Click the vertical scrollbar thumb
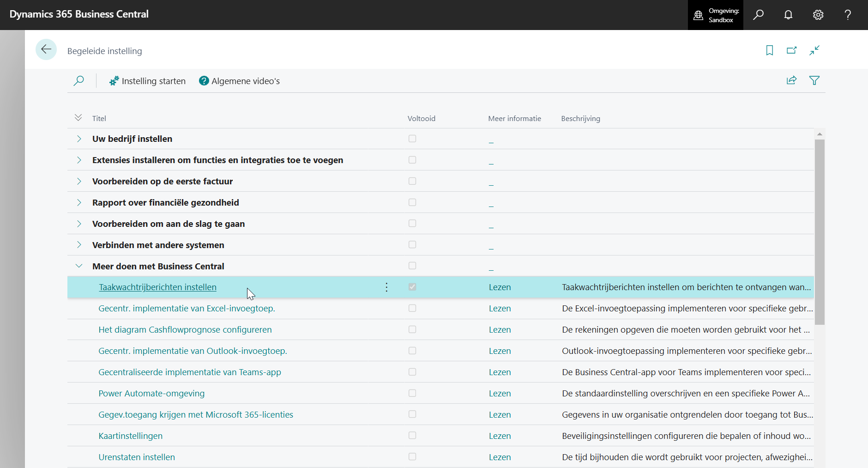The width and height of the screenshot is (868, 468). tap(820, 232)
